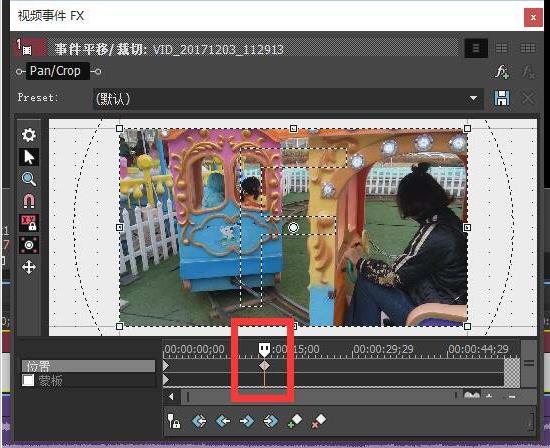
Task: Expand the position track triangle
Action: [x=166, y=366]
